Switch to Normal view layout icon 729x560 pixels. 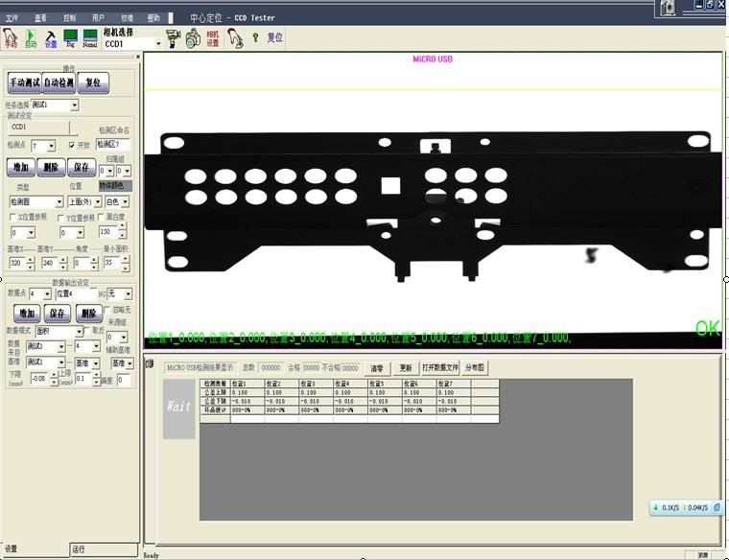click(90, 38)
